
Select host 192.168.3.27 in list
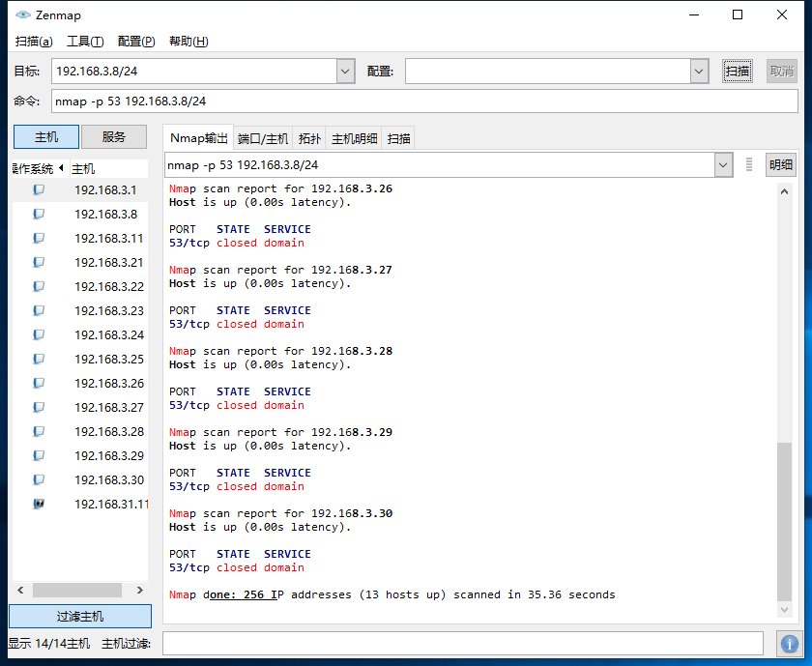[80, 407]
